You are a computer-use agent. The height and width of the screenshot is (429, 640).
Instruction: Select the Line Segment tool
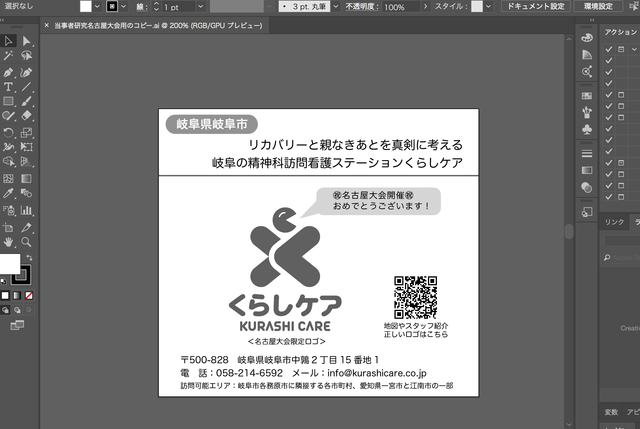pyautogui.click(x=26, y=87)
